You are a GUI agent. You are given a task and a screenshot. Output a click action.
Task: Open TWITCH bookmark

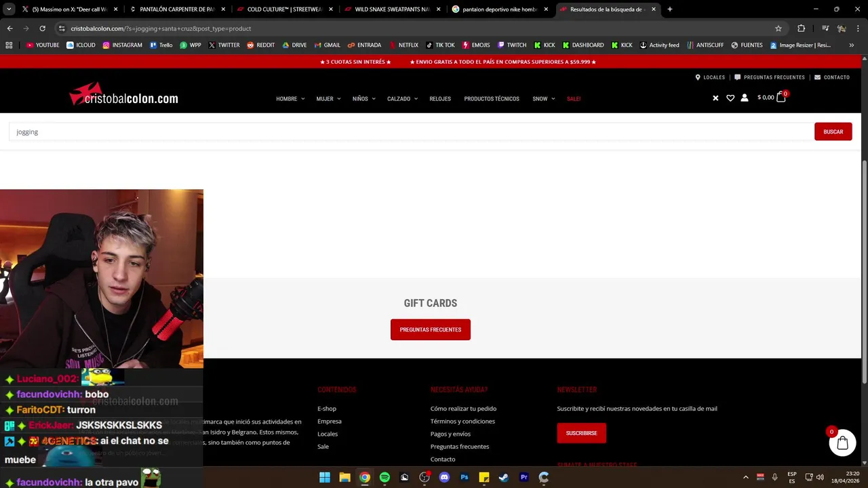511,45
